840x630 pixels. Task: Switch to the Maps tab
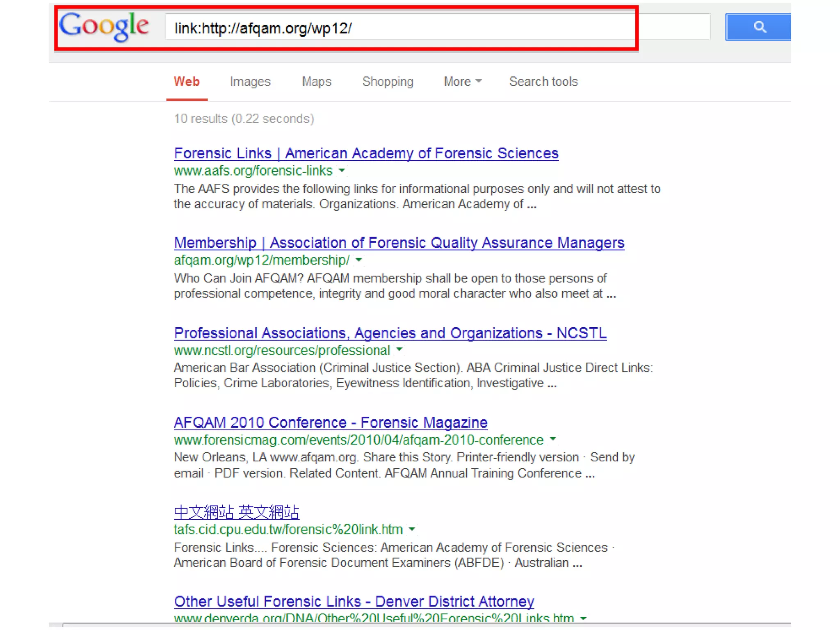coord(316,82)
